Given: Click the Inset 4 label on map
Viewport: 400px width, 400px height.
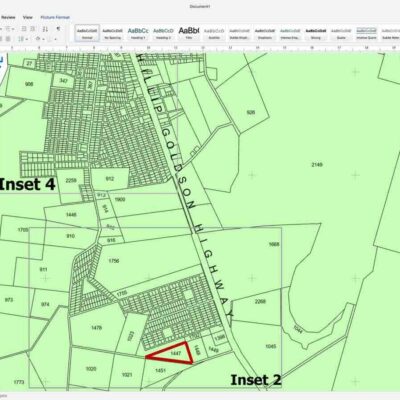Looking at the screenshot, I should coord(27,184).
